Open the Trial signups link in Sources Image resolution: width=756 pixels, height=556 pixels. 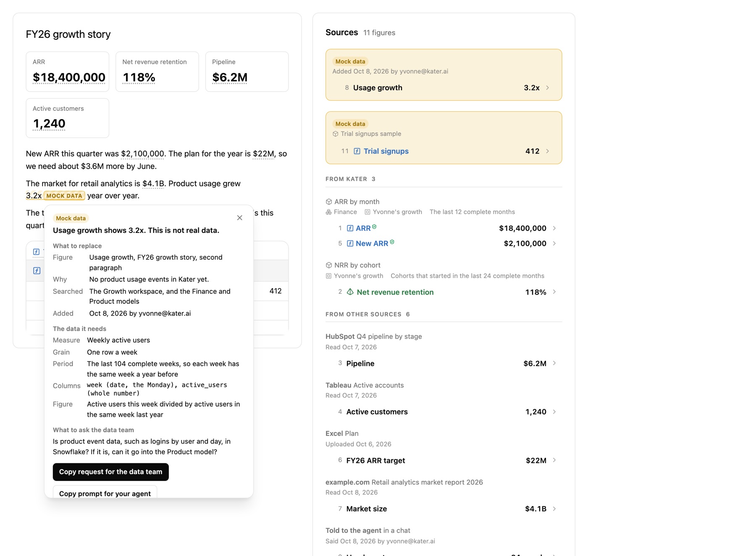point(386,151)
